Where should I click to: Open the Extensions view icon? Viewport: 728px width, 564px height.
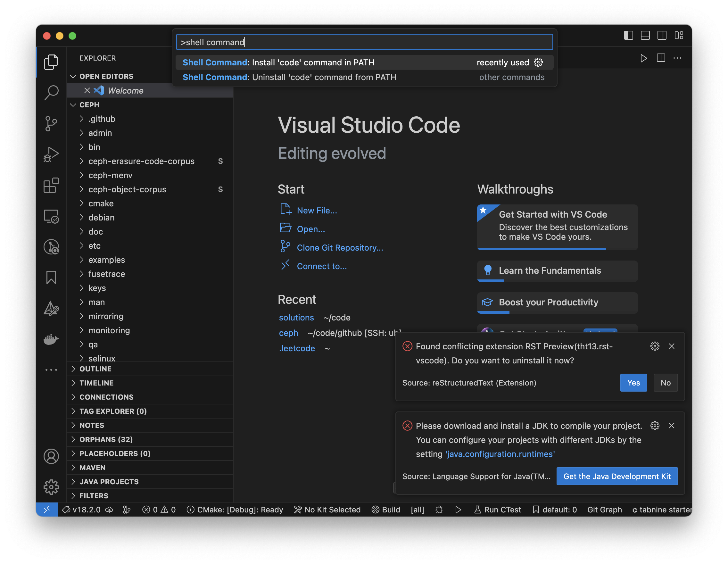[x=51, y=185]
